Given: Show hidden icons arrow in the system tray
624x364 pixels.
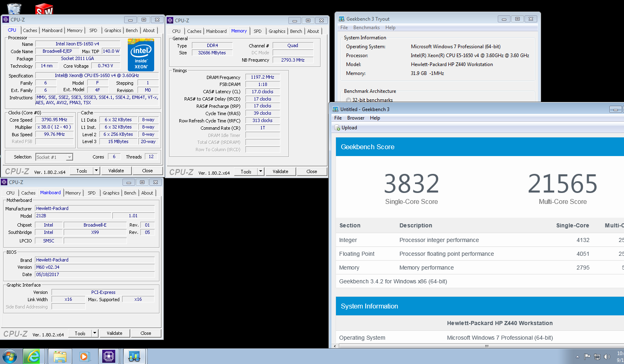Looking at the screenshot, I should 577,357.
